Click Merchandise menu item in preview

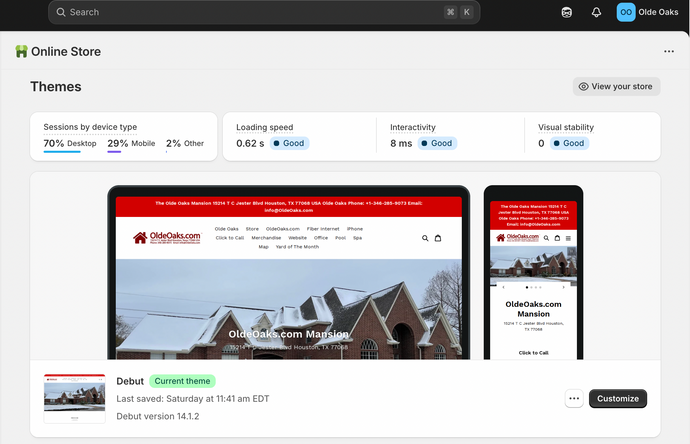coord(266,238)
